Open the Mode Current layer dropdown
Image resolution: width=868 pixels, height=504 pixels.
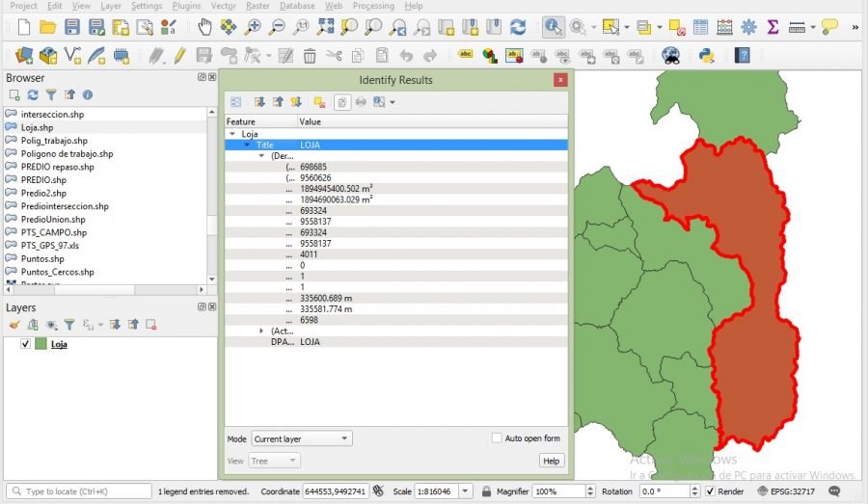[x=301, y=438]
